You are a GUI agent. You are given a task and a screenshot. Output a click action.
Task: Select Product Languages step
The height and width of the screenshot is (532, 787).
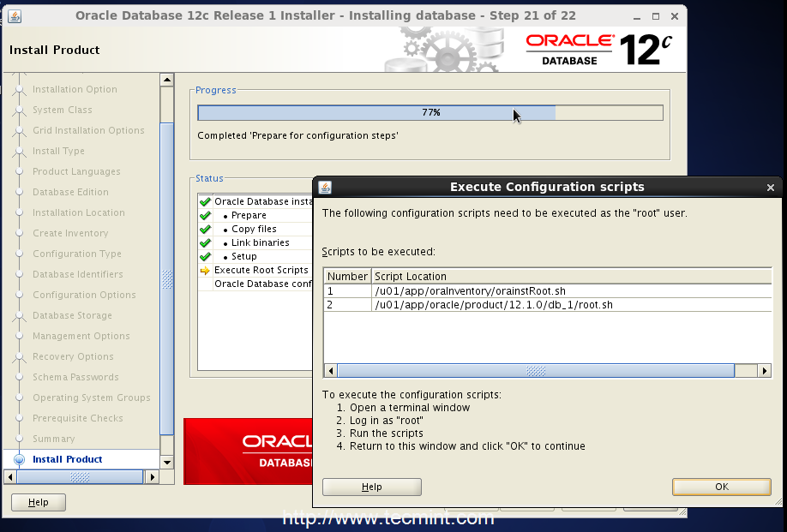pyautogui.click(x=76, y=171)
